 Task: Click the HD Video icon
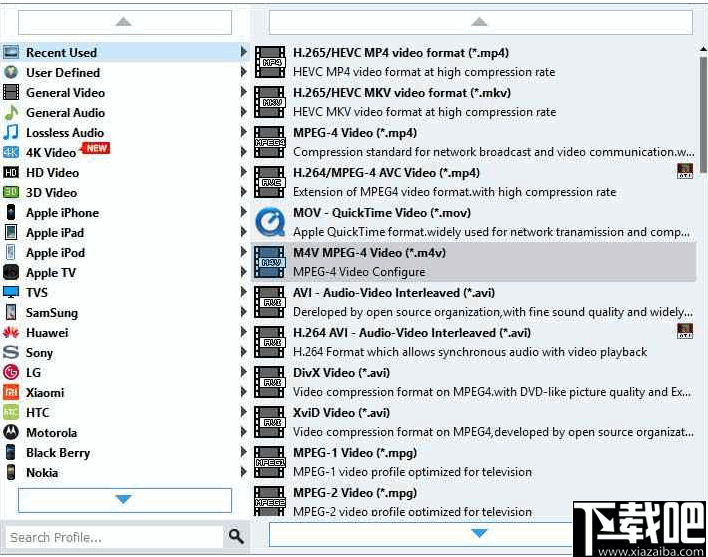point(11,172)
